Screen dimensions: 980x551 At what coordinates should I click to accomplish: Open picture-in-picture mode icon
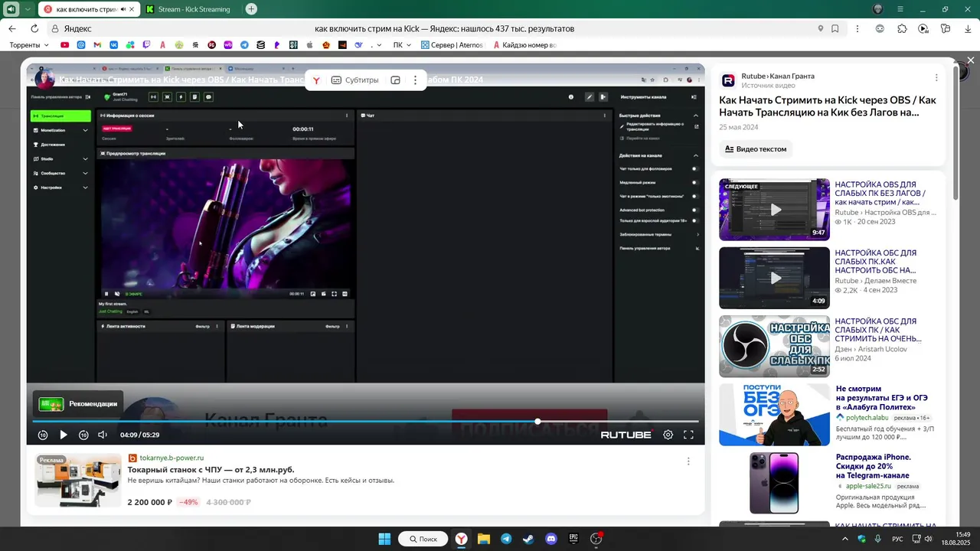tap(395, 80)
